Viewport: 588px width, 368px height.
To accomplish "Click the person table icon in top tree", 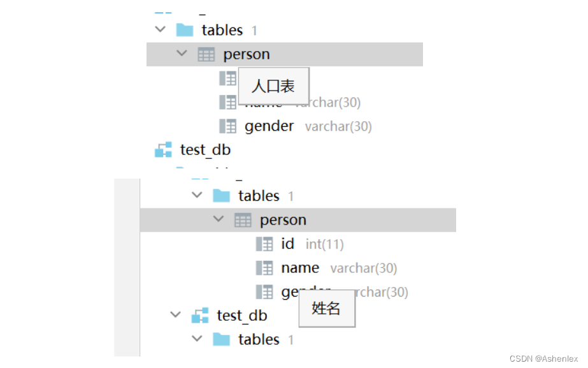I will tap(205, 54).
